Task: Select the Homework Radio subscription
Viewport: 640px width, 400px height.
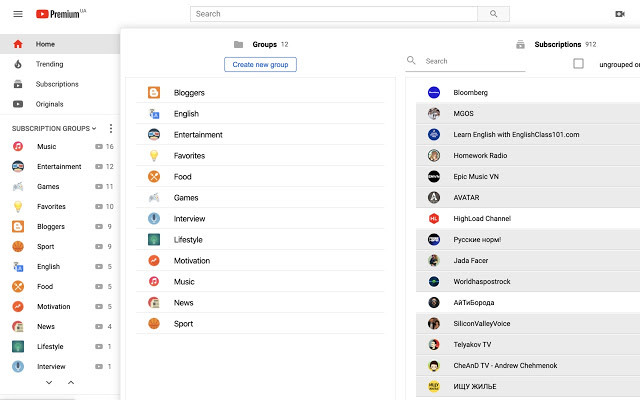Action: point(528,156)
